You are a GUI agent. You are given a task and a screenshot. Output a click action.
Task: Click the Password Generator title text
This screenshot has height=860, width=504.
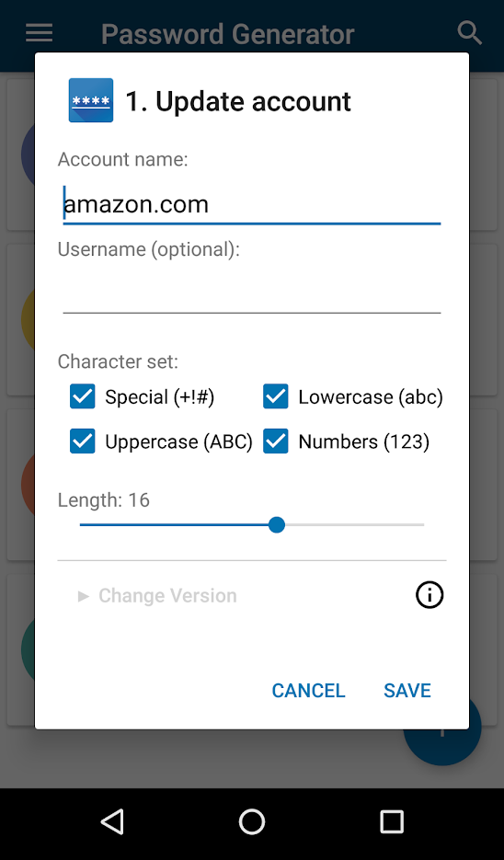(x=227, y=34)
